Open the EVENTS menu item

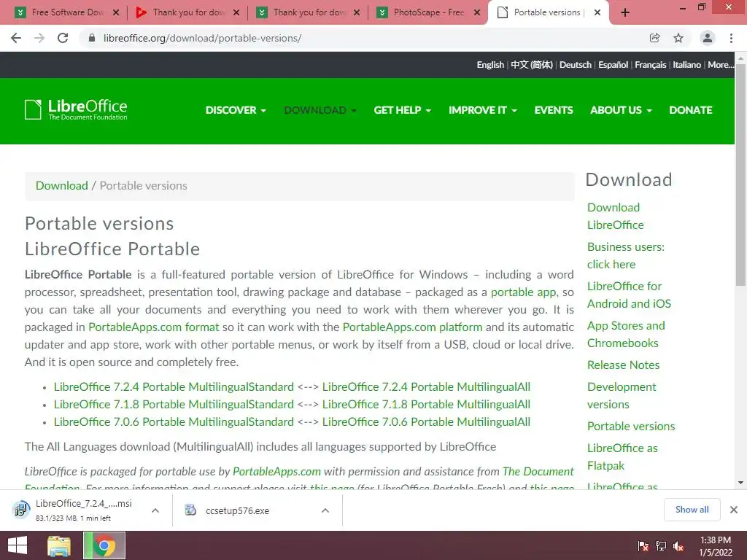pyautogui.click(x=554, y=110)
